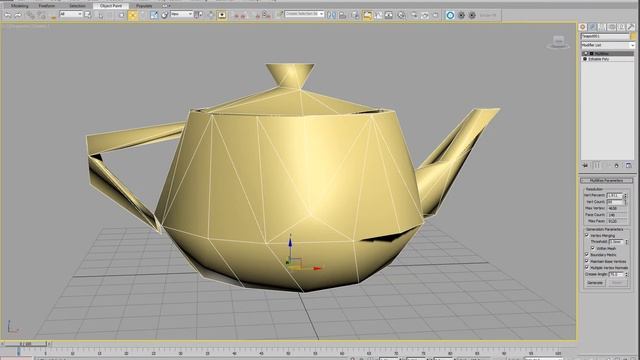Select the Select and Link tool
Viewport: 640px width, 360px height.
(31, 15)
